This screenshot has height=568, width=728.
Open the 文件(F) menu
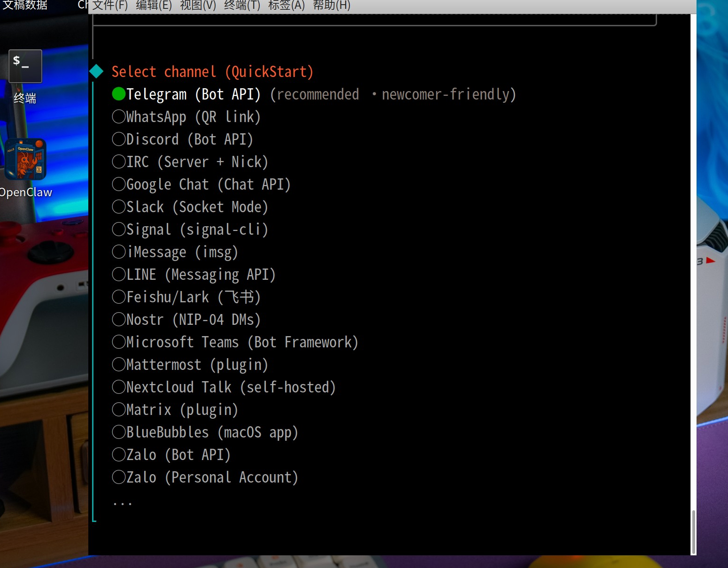(x=110, y=5)
